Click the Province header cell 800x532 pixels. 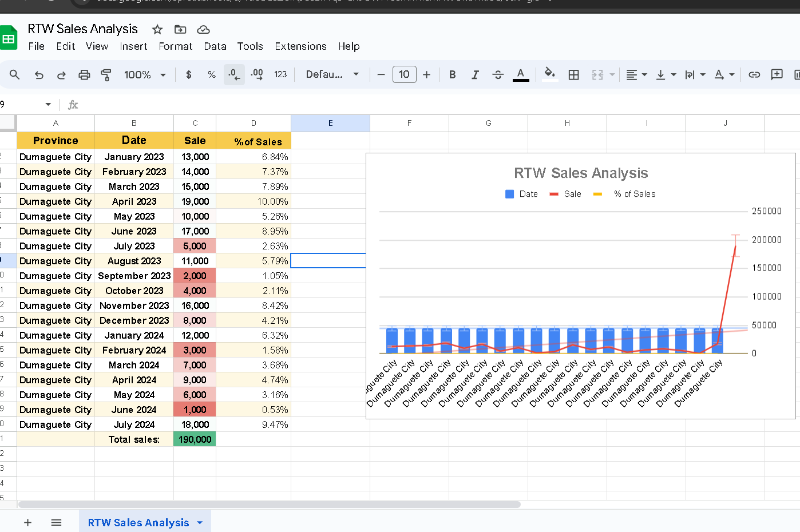[x=56, y=140]
